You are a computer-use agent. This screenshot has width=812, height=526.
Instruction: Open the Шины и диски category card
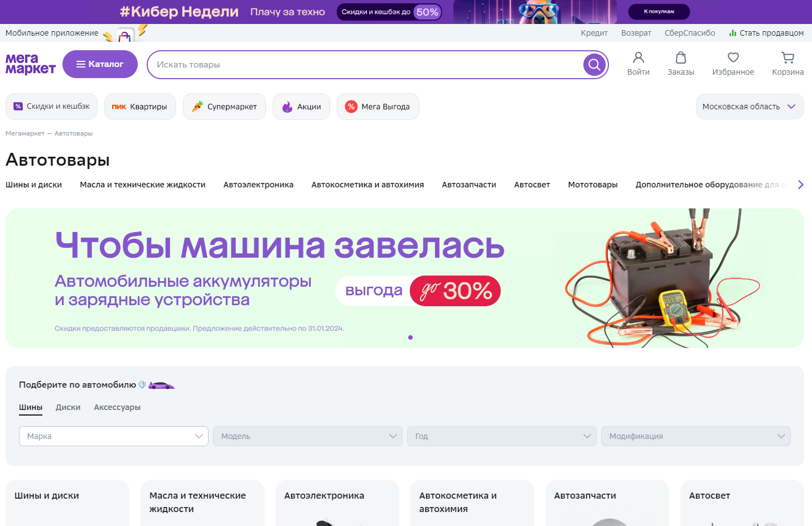(67, 503)
